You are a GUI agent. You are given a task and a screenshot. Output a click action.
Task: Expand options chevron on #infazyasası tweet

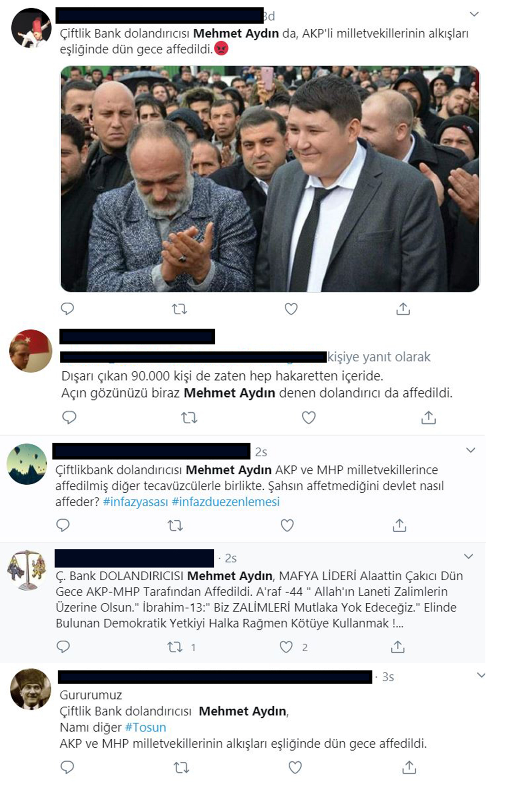pos(471,450)
